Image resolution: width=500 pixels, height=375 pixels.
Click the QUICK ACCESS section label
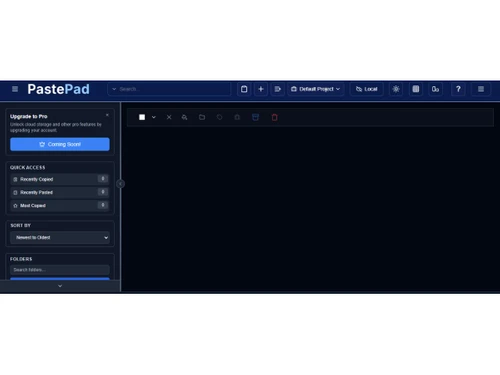pos(28,167)
